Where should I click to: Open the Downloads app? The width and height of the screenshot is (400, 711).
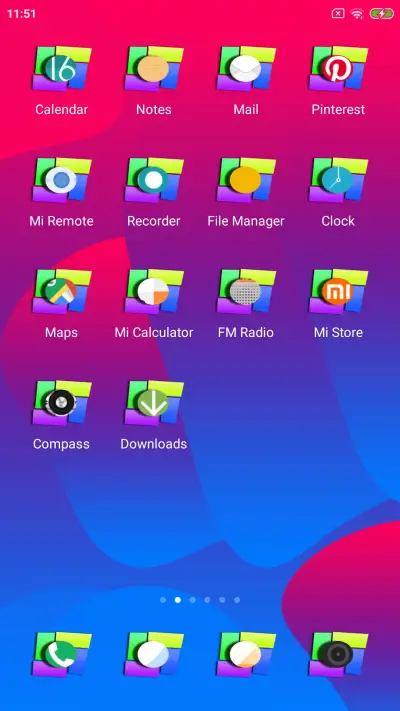click(154, 403)
